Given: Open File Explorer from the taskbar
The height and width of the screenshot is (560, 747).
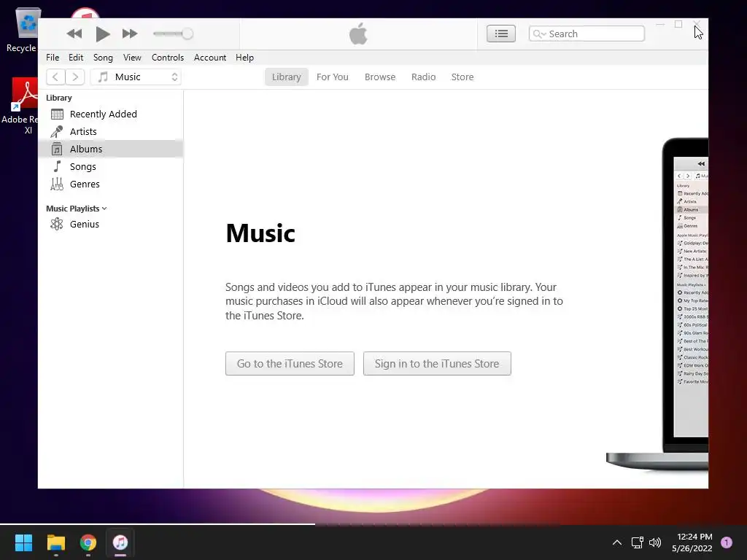Looking at the screenshot, I should (x=55, y=542).
